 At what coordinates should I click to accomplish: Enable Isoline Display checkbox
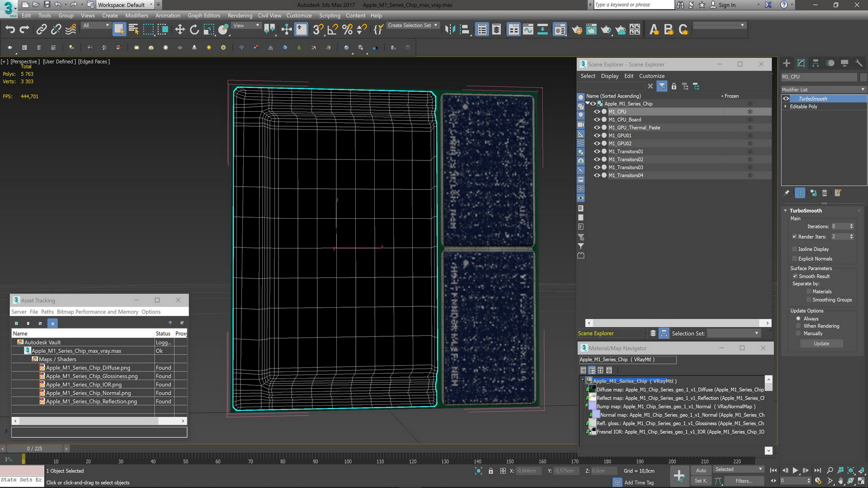click(x=795, y=249)
